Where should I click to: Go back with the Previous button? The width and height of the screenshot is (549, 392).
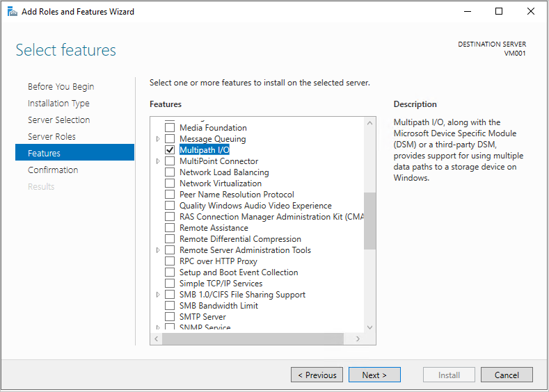317,375
